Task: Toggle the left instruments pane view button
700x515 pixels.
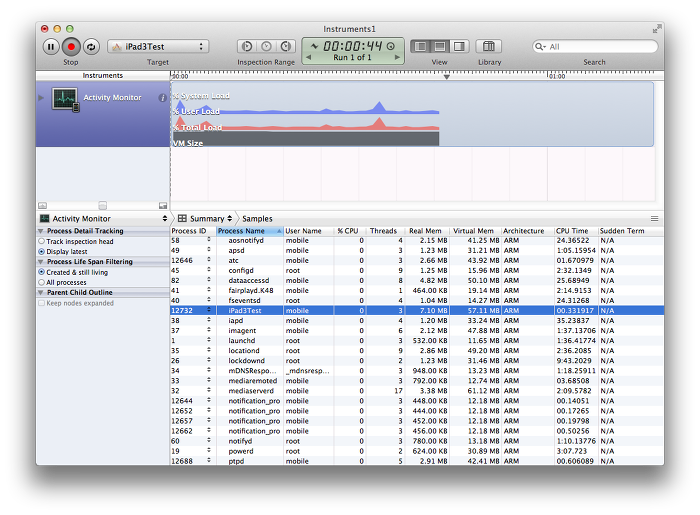Action: point(420,46)
